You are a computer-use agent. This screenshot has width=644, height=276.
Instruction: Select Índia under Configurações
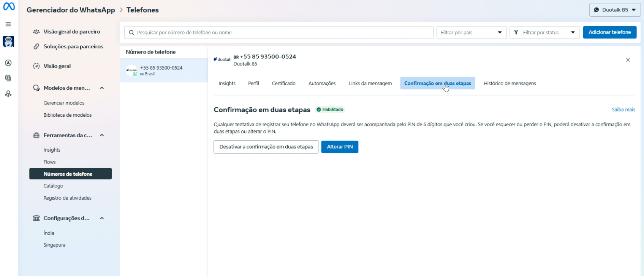[x=49, y=233]
